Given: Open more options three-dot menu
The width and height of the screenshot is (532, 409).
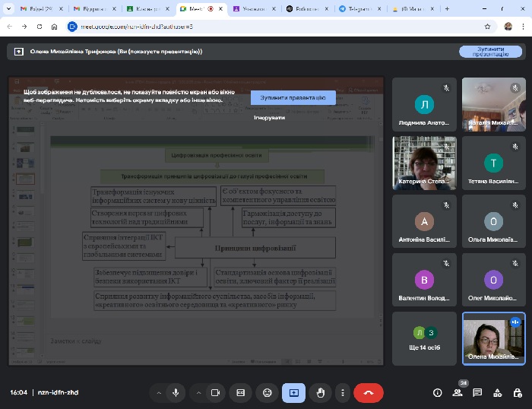Looking at the screenshot, I should [x=343, y=392].
